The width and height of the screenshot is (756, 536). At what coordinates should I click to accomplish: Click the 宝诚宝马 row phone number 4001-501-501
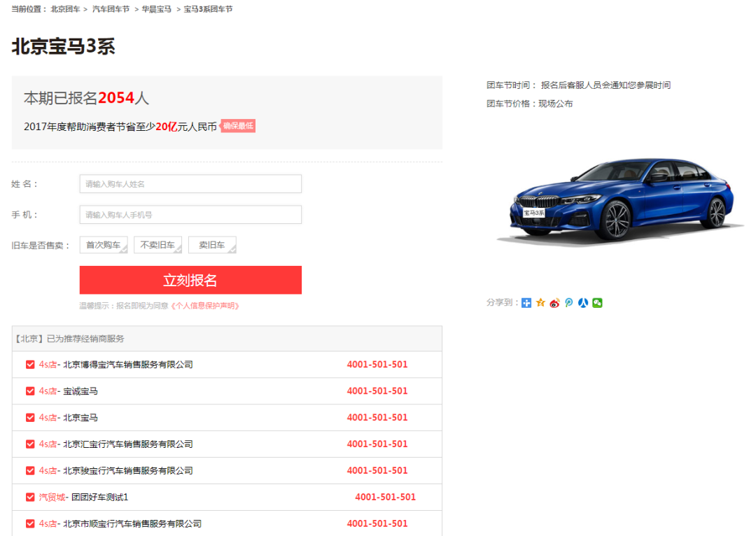click(377, 391)
